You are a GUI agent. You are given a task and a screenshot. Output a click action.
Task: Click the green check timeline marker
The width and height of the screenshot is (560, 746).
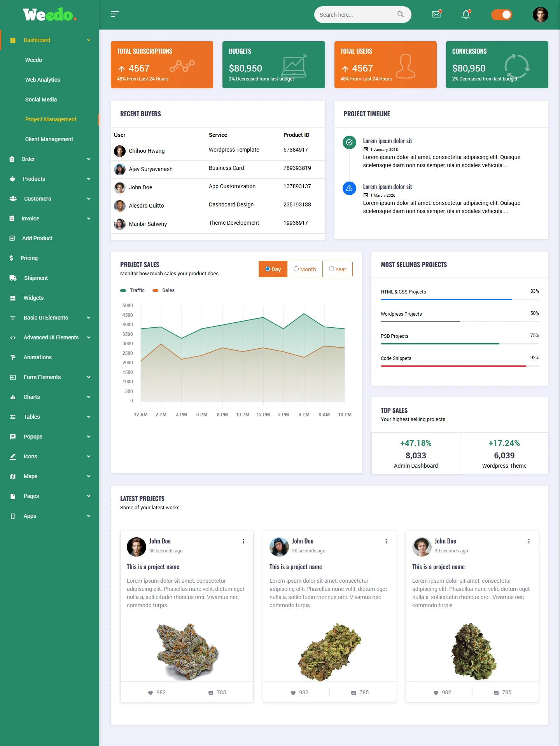pos(349,142)
